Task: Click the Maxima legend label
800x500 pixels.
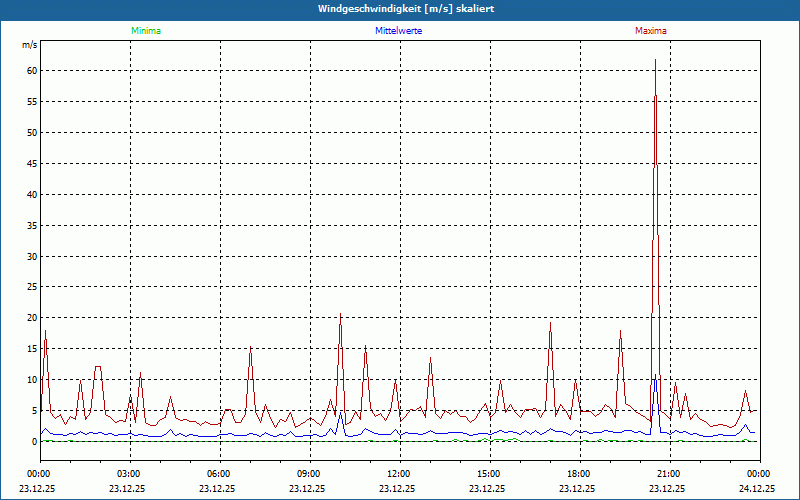Action: tap(651, 31)
